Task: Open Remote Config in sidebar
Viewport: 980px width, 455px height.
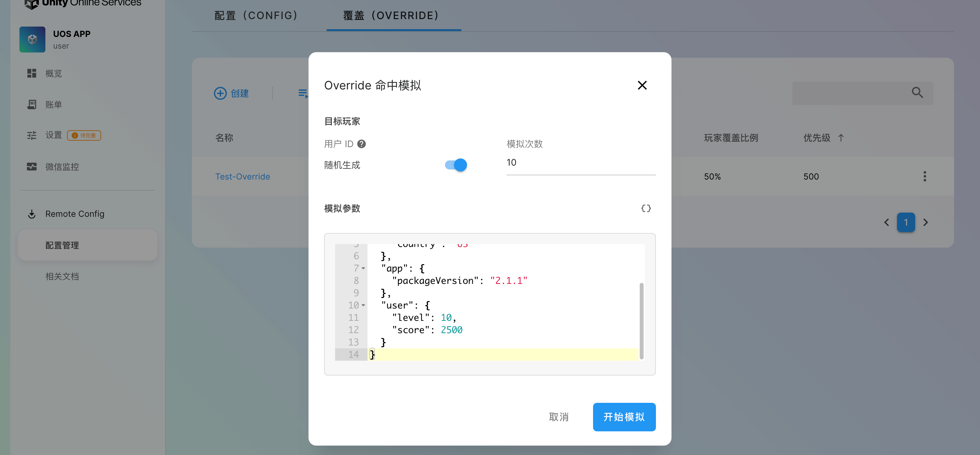Action: pyautogui.click(x=75, y=214)
